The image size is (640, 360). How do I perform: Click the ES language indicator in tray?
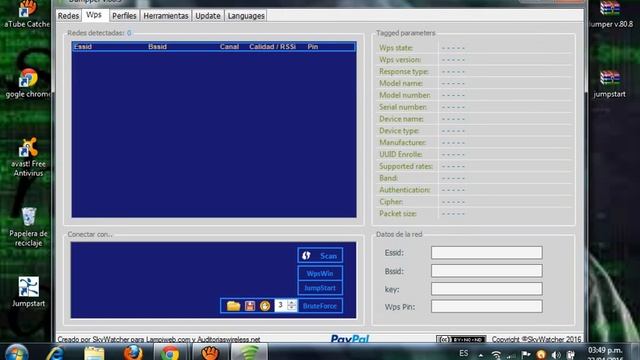464,353
